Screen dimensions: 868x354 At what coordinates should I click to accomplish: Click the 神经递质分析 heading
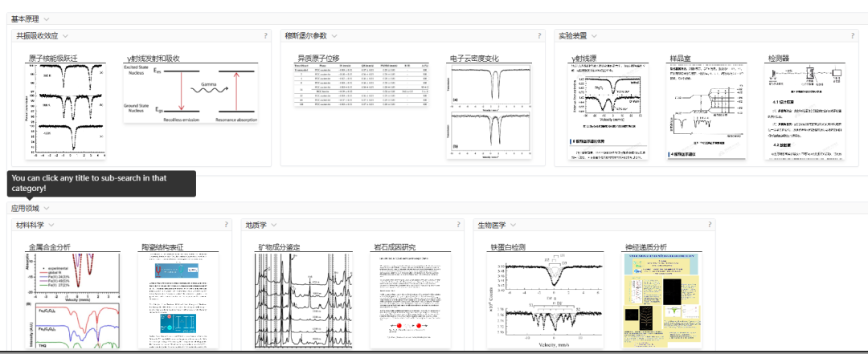[646, 247]
